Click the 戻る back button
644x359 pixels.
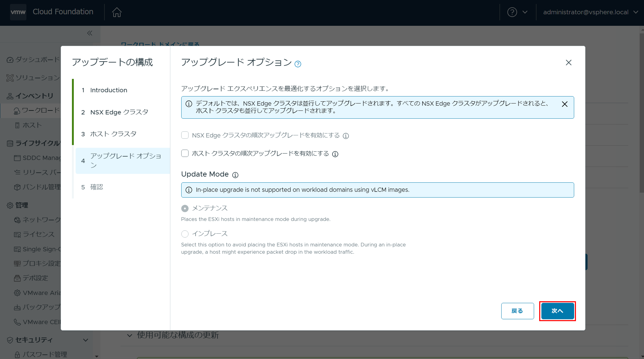(517, 311)
